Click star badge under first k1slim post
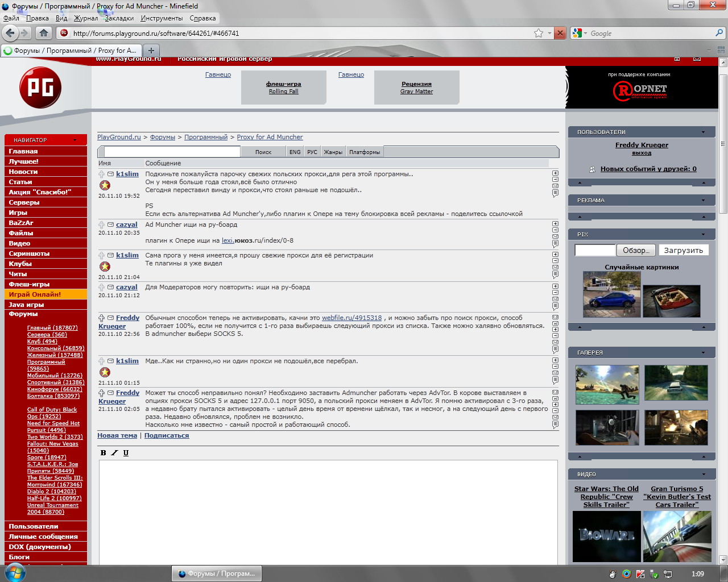 [105, 185]
